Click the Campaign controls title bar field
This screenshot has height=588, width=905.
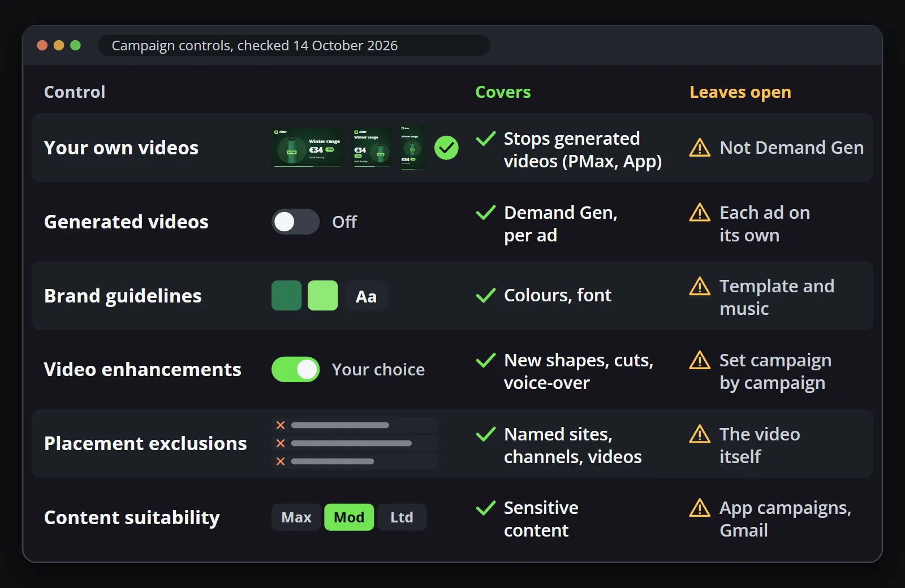tap(294, 45)
